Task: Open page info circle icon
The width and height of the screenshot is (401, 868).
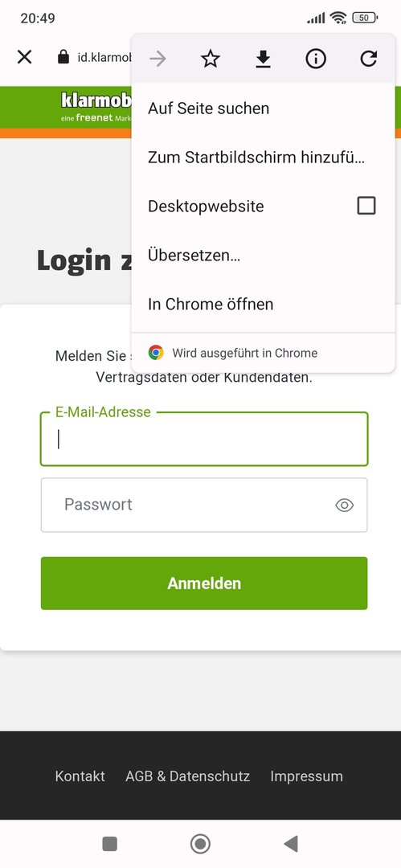Action: 316,59
